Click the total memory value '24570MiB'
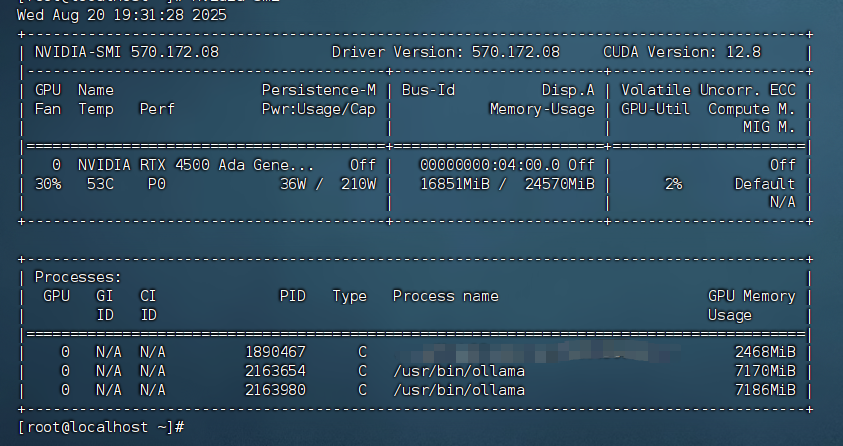Screen dimensions: 843x446 [x=560, y=184]
